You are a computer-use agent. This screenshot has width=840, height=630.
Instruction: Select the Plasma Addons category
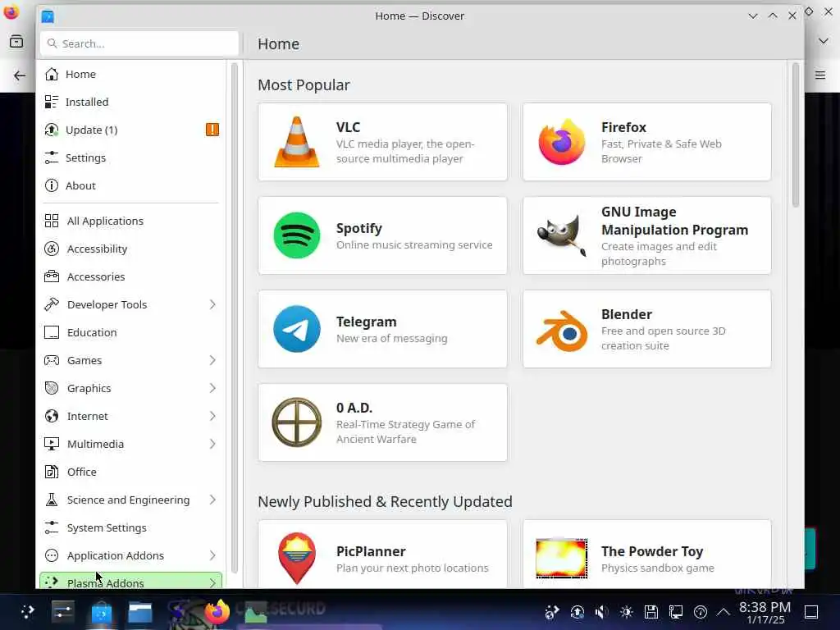coord(131,580)
